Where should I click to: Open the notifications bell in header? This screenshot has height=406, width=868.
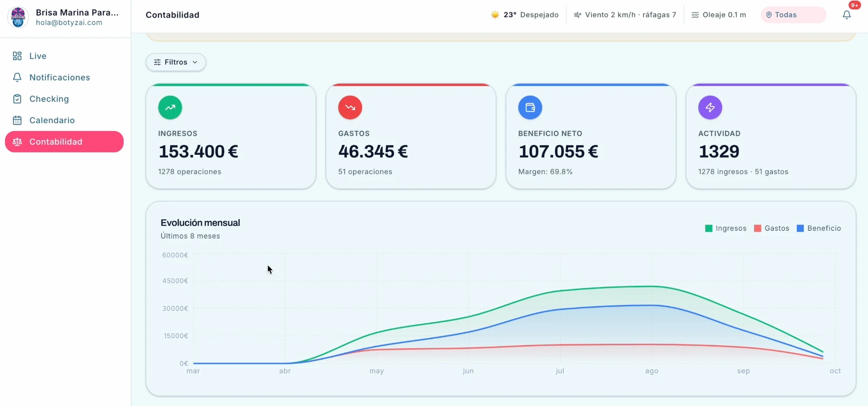(x=847, y=15)
